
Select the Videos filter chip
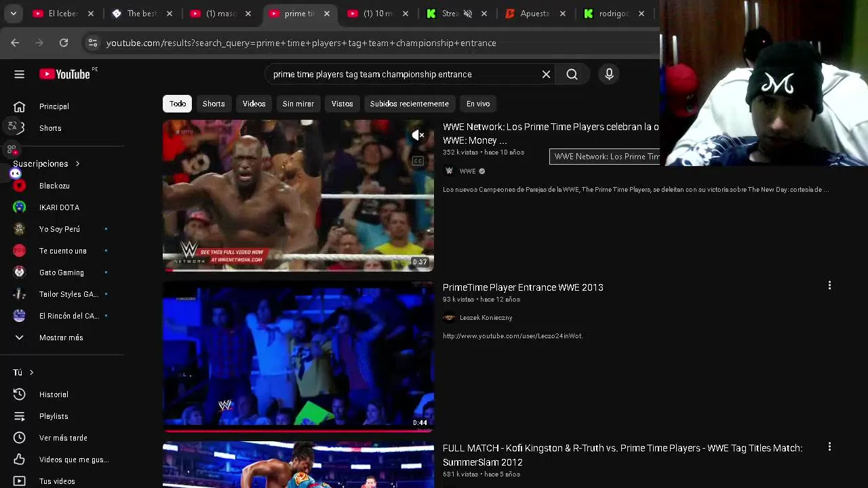click(x=254, y=104)
